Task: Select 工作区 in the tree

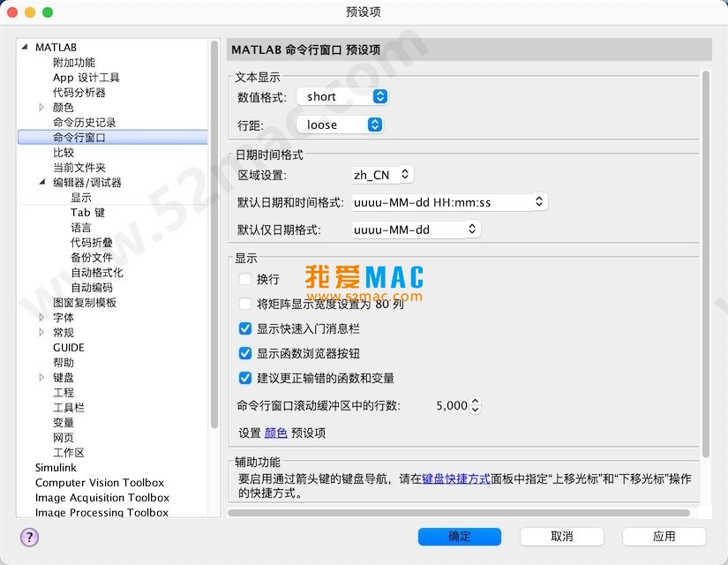Action: 68,453
